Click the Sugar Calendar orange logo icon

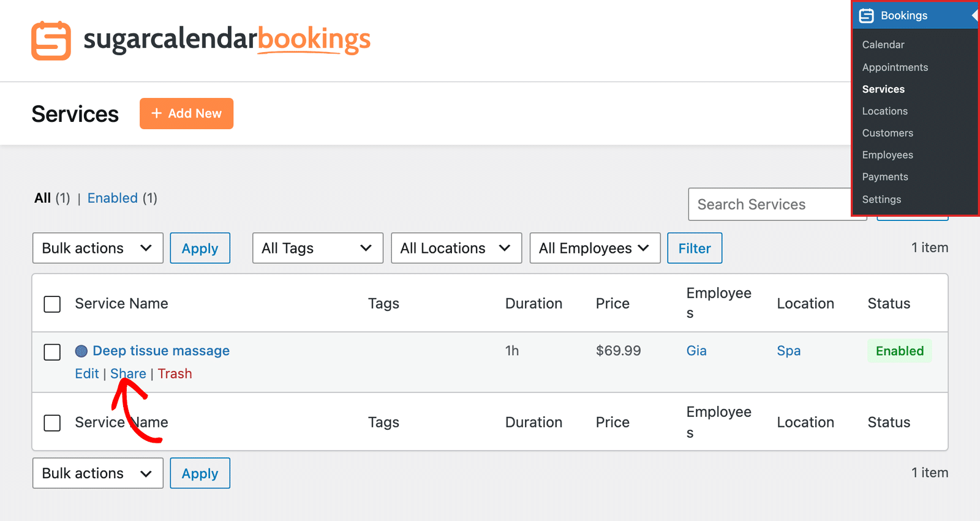click(51, 40)
